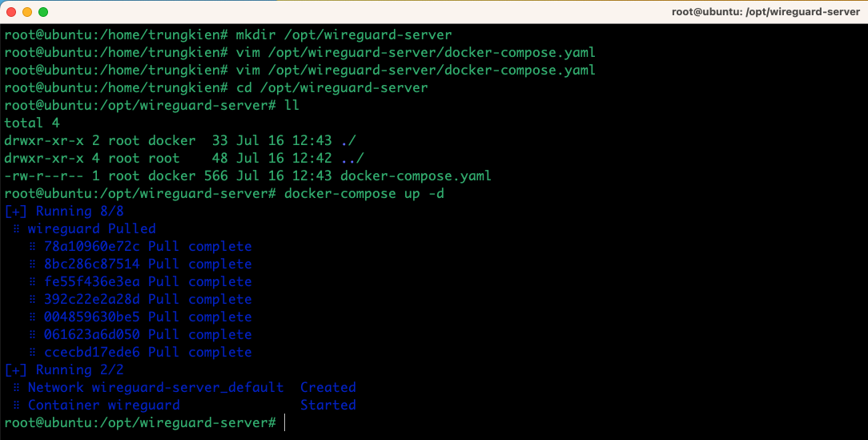Click the window title root@ubuntu: /opt/wireguard-server
Screen dimensions: 868x440
click(x=766, y=12)
